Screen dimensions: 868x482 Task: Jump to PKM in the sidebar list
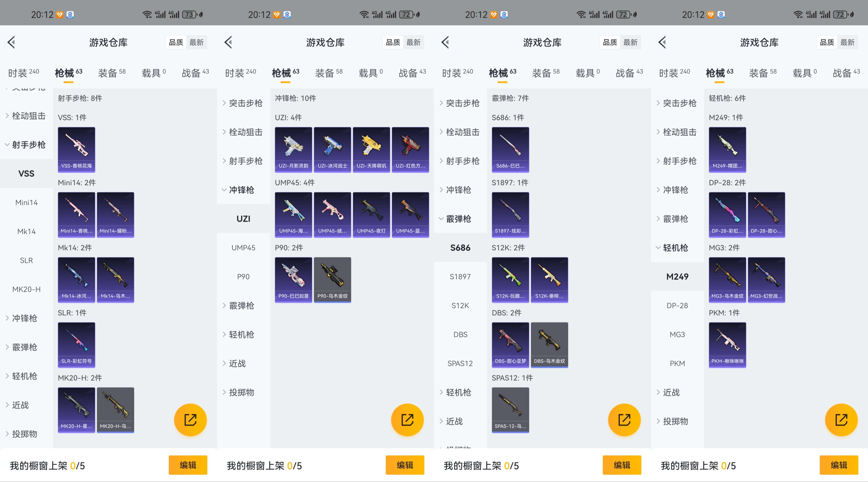(x=677, y=363)
